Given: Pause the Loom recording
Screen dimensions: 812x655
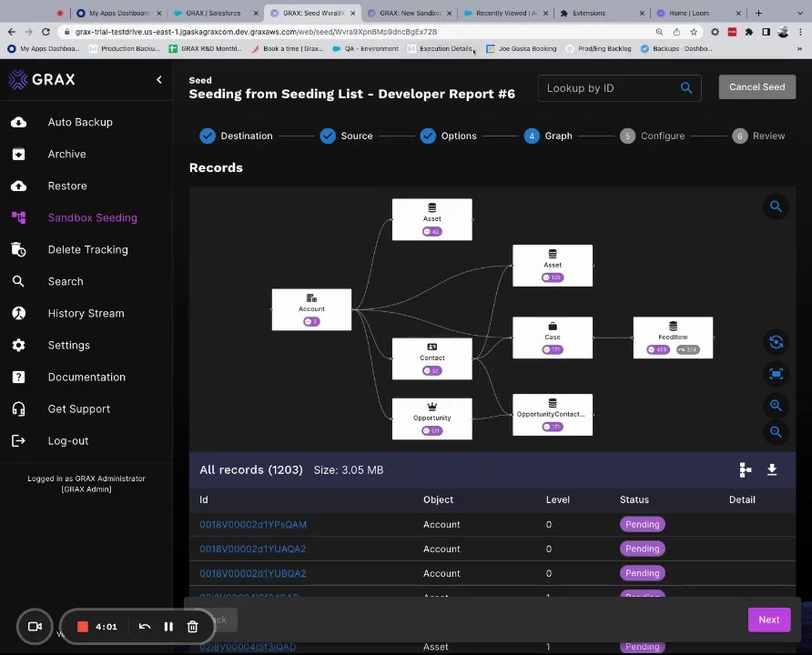Looking at the screenshot, I should pyautogui.click(x=168, y=627).
